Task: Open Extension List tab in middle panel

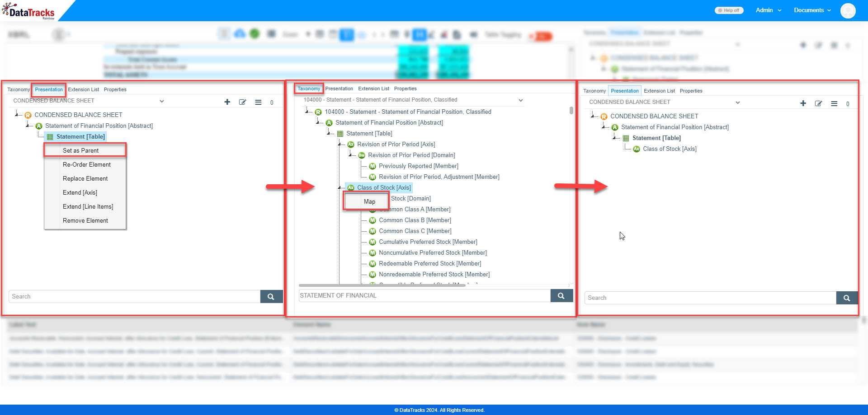Action: (373, 89)
